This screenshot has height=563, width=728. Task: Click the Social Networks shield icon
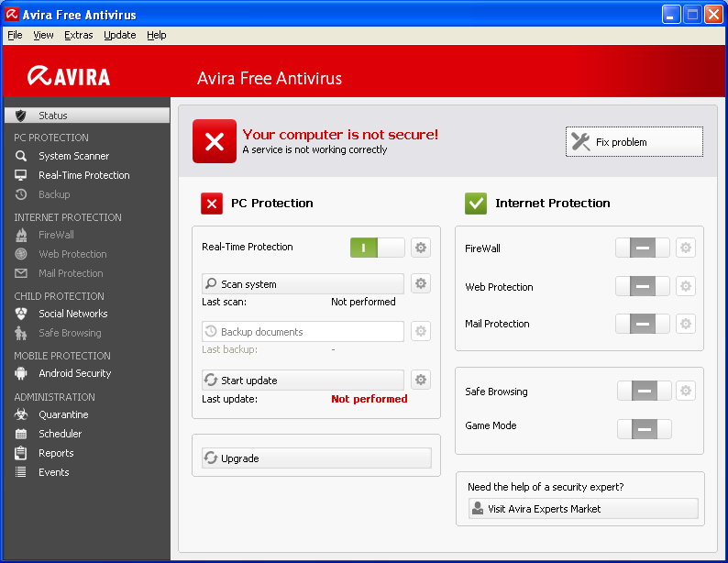pyautogui.click(x=21, y=314)
